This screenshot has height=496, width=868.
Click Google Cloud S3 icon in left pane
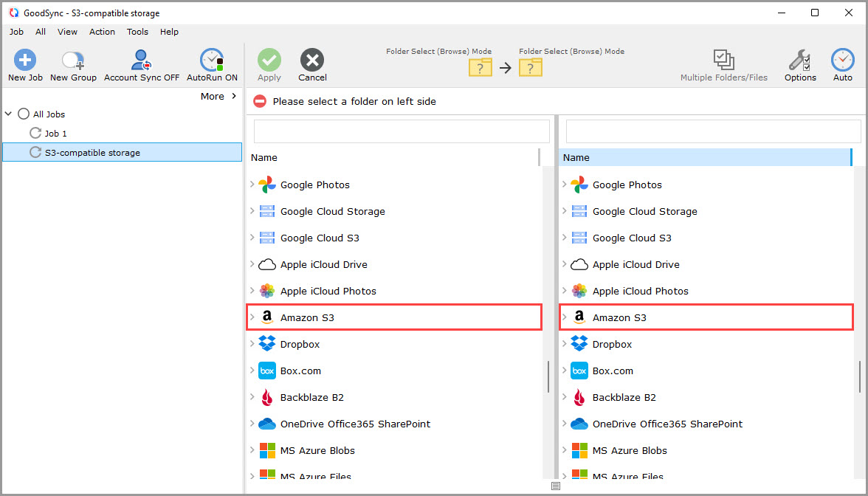(267, 238)
